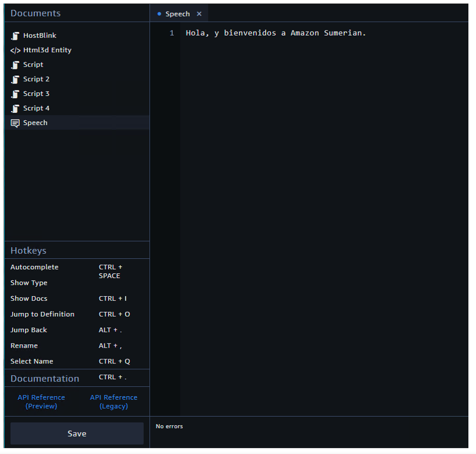The height and width of the screenshot is (454, 476).
Task: Click the word bienvenidos in the editor
Action: point(250,33)
